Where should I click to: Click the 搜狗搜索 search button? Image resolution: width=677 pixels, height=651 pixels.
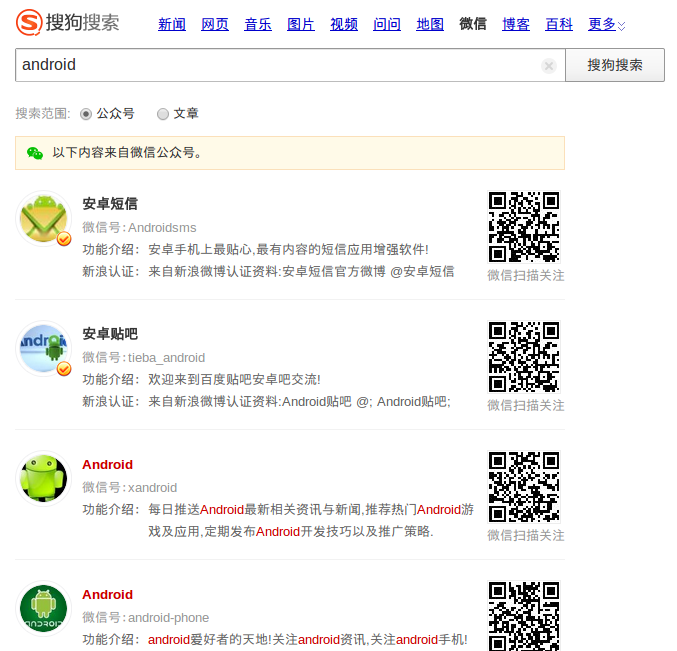pos(615,65)
